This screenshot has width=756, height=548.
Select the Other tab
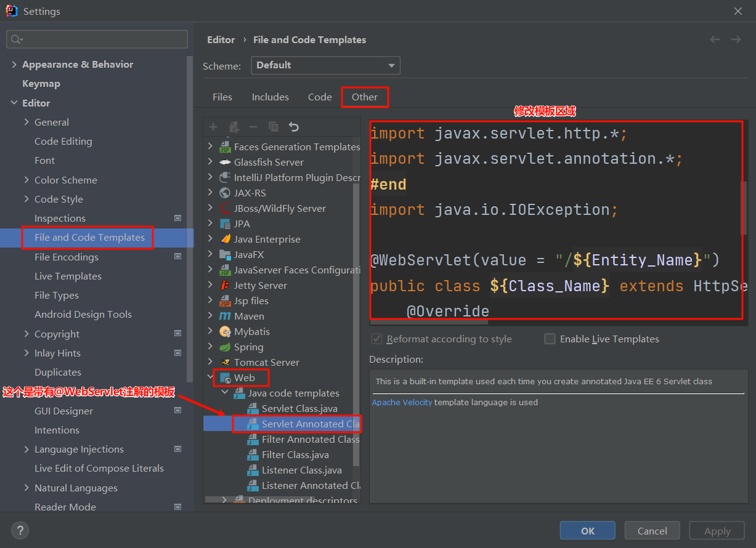(365, 97)
